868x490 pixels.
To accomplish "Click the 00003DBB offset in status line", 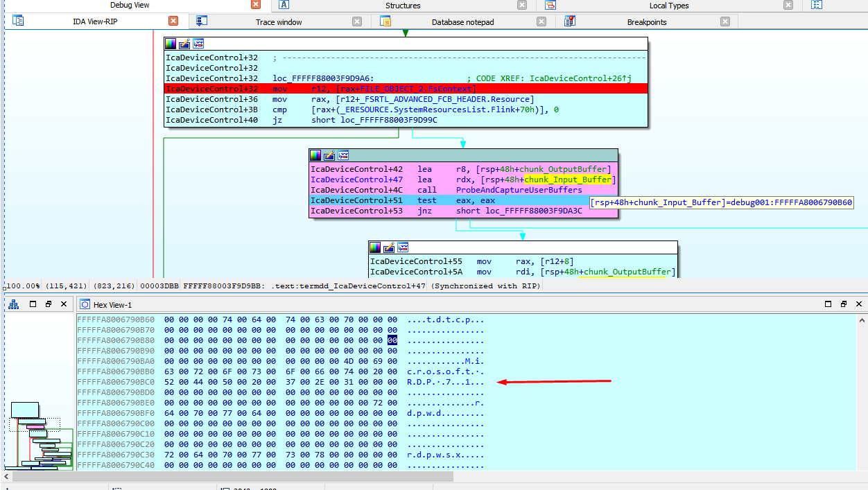I will click(159, 286).
